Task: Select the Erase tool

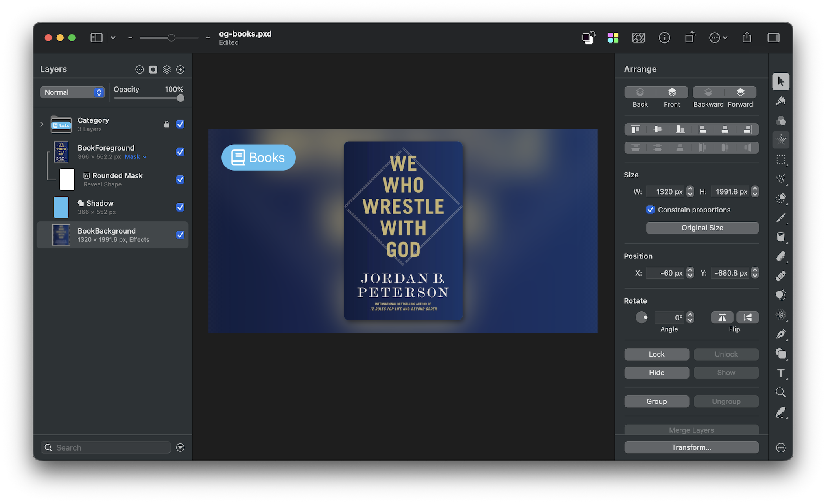Action: 781,256
